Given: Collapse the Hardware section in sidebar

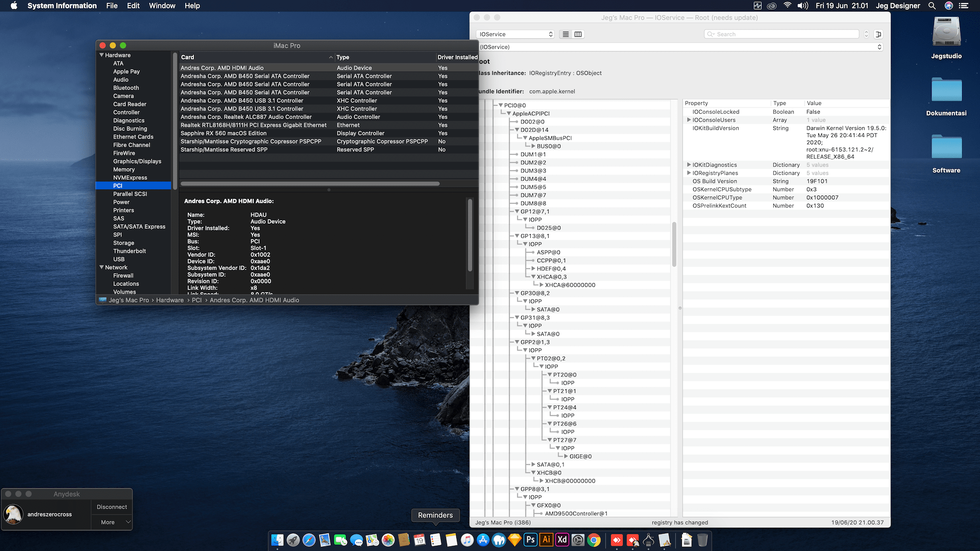Looking at the screenshot, I should pos(102,55).
